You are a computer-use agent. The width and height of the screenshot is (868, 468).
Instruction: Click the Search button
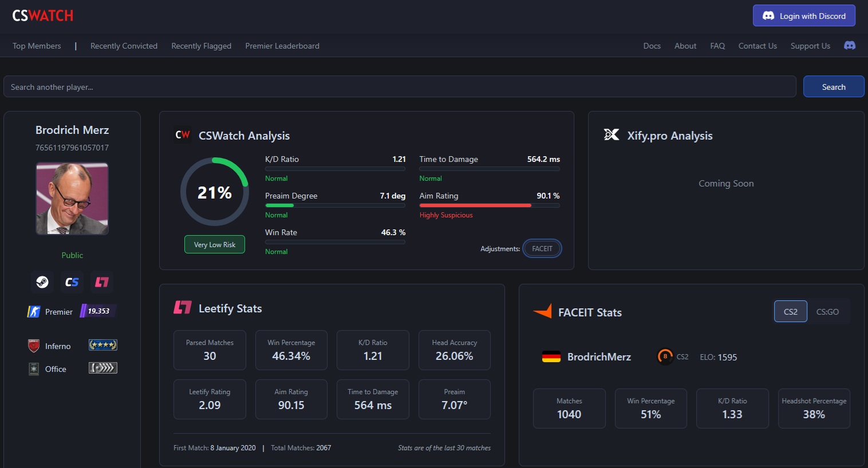(834, 86)
